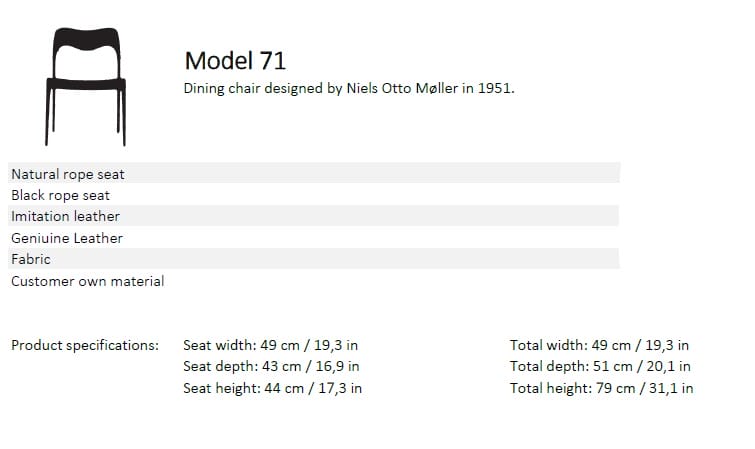
Task: Click the Model 71 heading
Action: 235,60
